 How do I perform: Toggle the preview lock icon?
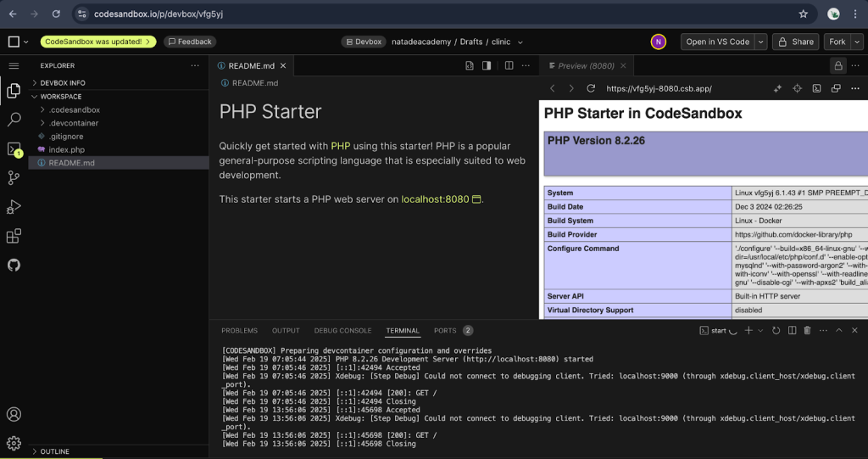click(838, 66)
